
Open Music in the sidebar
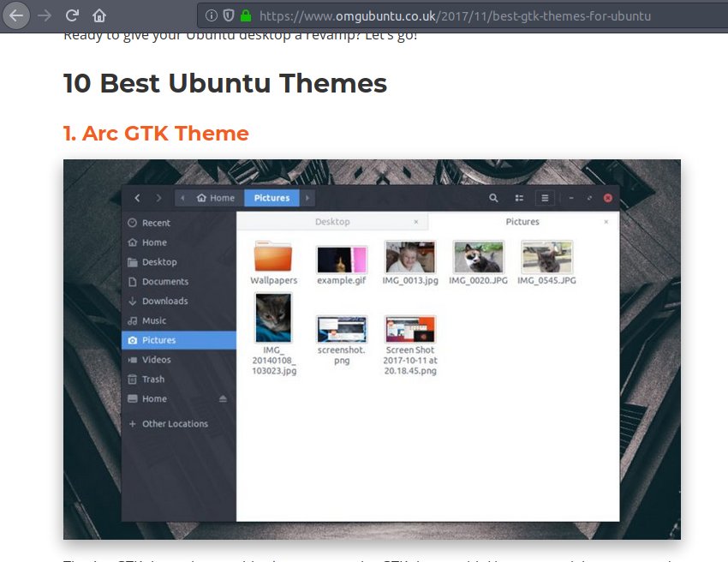pyautogui.click(x=179, y=320)
